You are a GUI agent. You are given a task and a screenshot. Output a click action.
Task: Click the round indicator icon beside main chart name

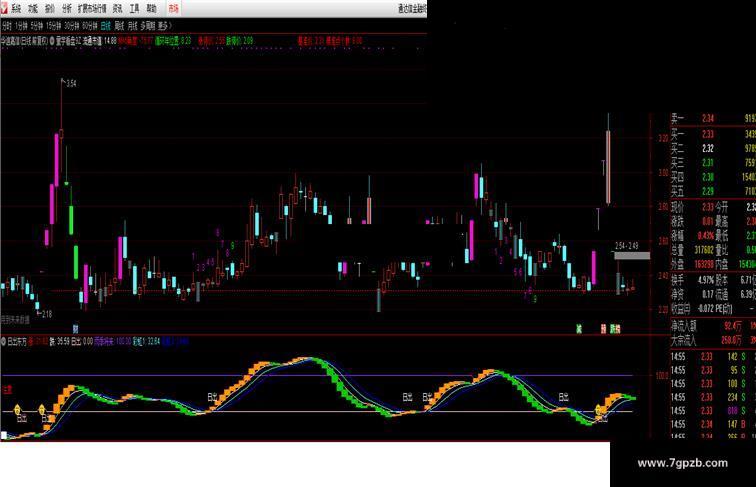pyautogui.click(x=52, y=41)
